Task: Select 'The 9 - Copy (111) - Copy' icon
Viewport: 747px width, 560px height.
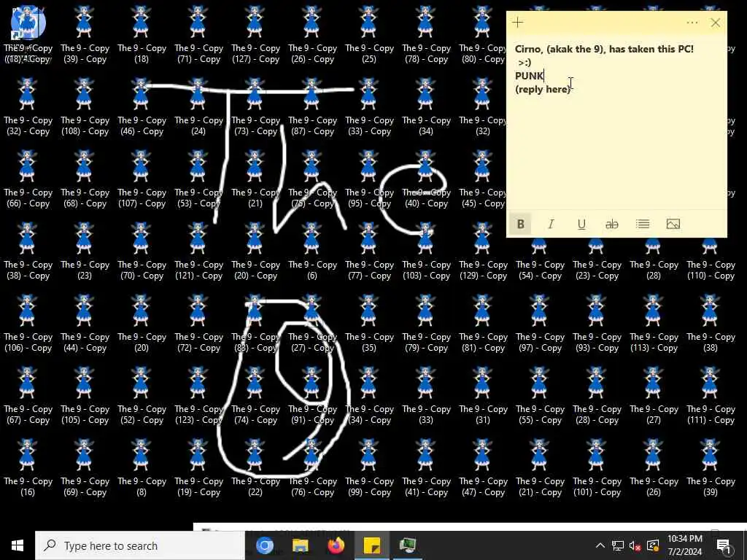Action: (x=711, y=396)
